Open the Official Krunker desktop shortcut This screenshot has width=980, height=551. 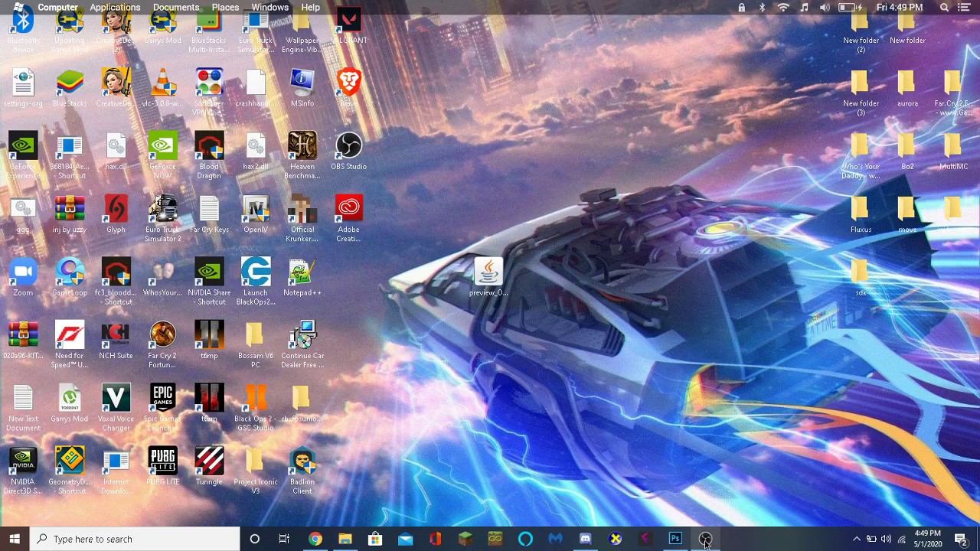(x=302, y=208)
